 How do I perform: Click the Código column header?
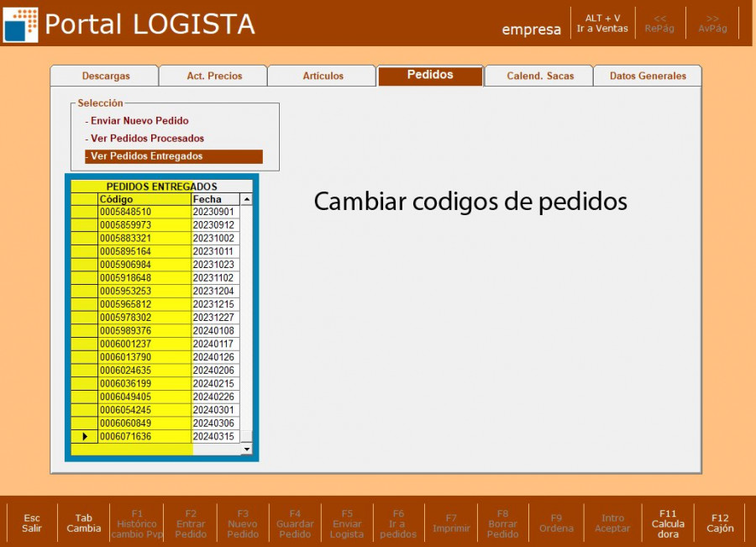[143, 199]
